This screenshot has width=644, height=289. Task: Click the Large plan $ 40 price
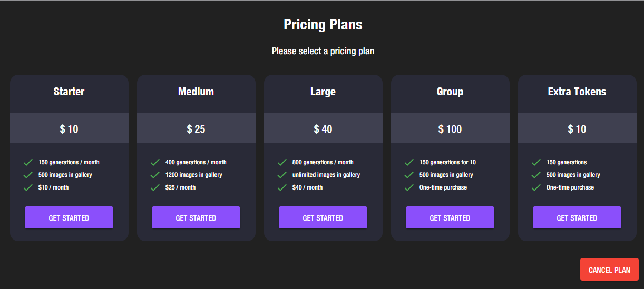click(x=323, y=129)
